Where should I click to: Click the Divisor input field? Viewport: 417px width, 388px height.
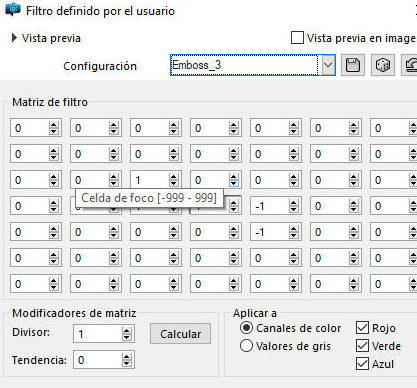(98, 334)
